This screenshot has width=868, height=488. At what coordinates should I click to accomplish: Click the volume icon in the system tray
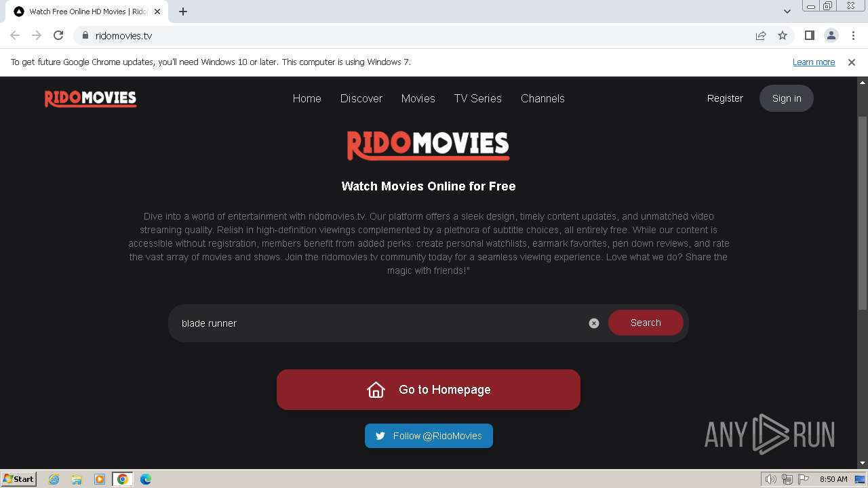point(771,479)
